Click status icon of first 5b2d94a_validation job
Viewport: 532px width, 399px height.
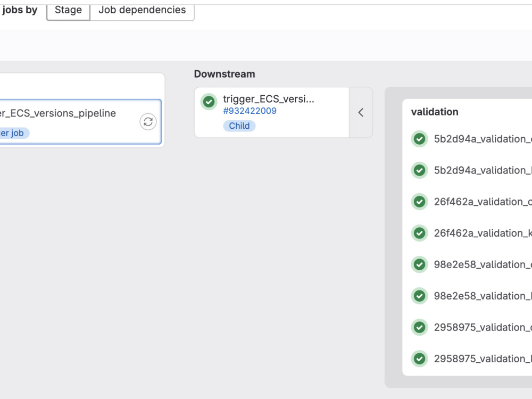point(420,139)
